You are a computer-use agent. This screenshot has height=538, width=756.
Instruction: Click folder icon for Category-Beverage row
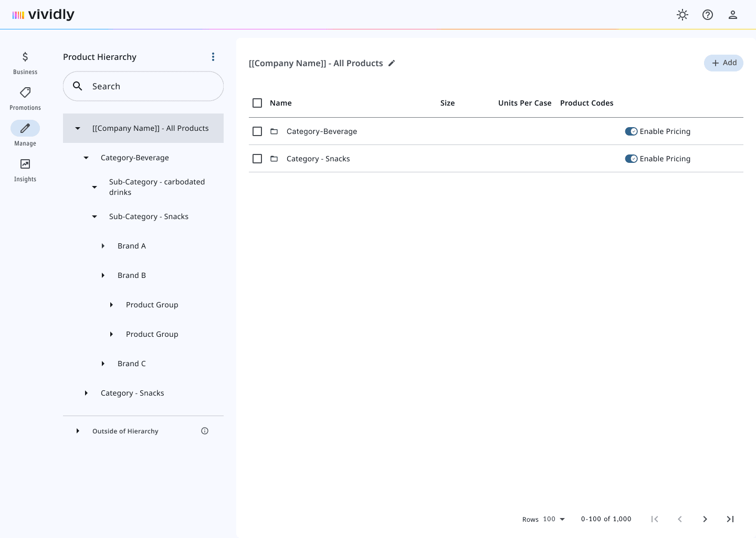pos(274,131)
